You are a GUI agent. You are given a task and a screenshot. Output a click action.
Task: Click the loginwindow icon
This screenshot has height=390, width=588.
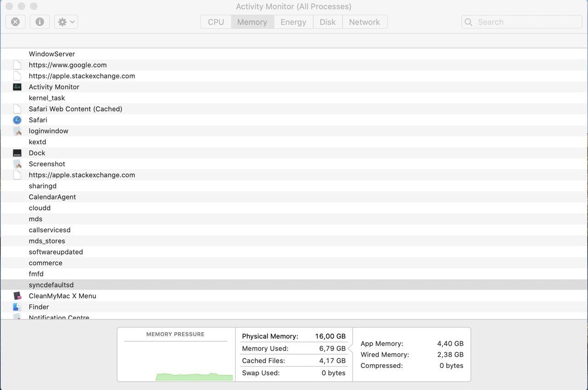click(x=17, y=131)
